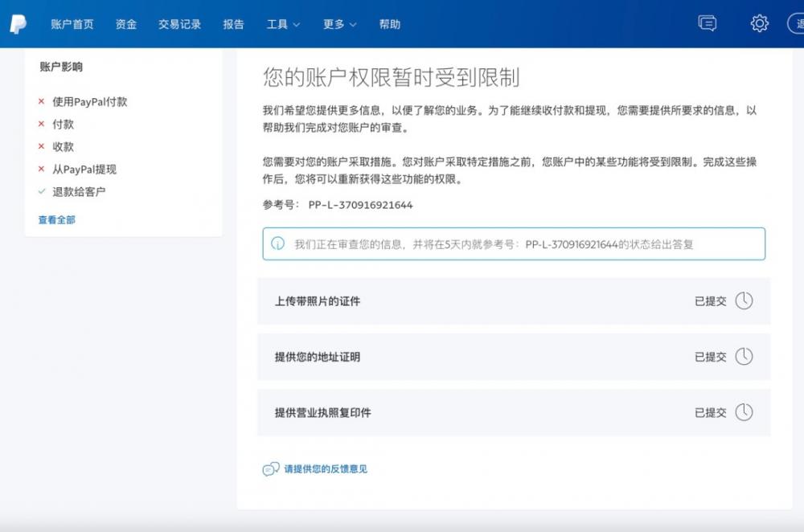Click clock icon on 提供营业执照复印件 row
The height and width of the screenshot is (532, 804).
[744, 412]
